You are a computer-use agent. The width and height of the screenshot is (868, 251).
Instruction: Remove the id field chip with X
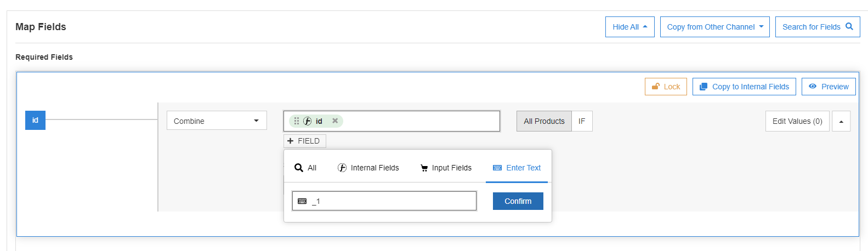(x=335, y=121)
